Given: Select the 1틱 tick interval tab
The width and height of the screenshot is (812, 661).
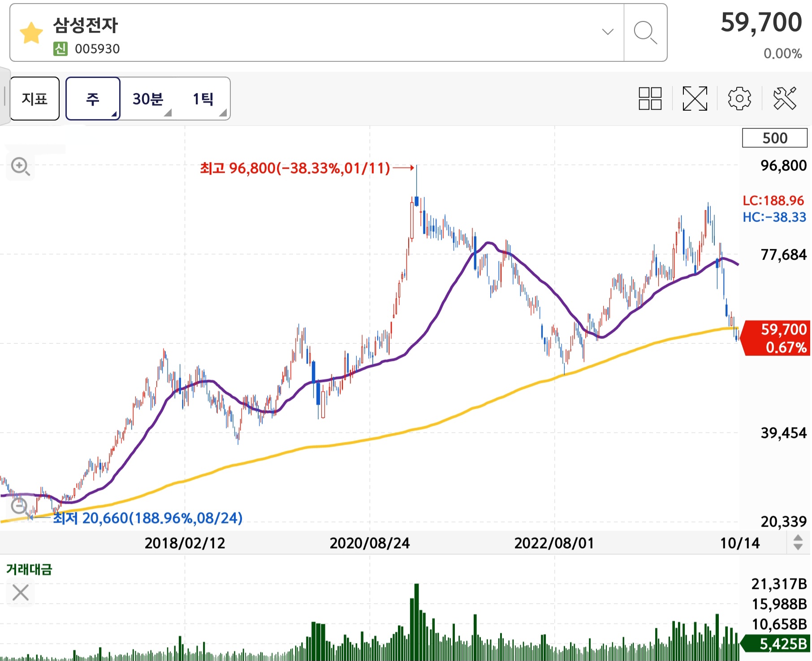Looking at the screenshot, I should coord(203,99).
